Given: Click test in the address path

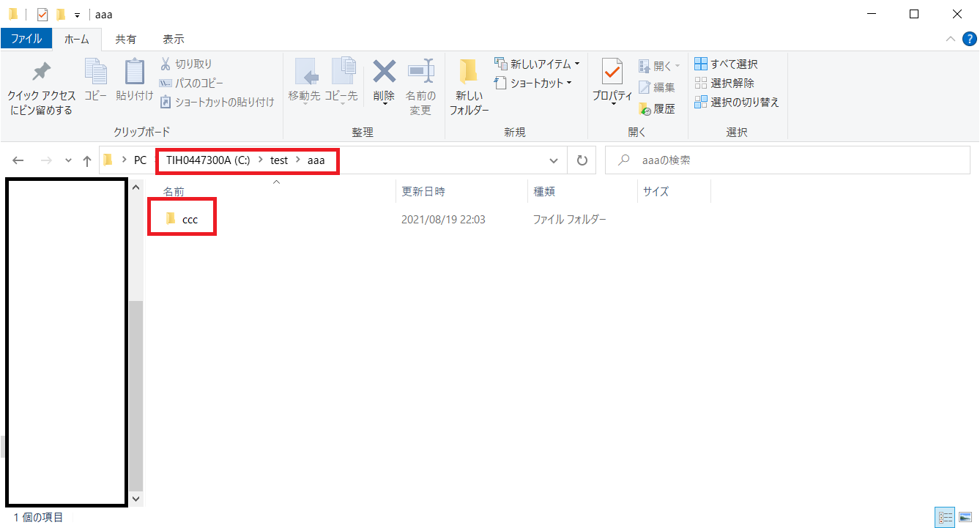Looking at the screenshot, I should pos(279,160).
